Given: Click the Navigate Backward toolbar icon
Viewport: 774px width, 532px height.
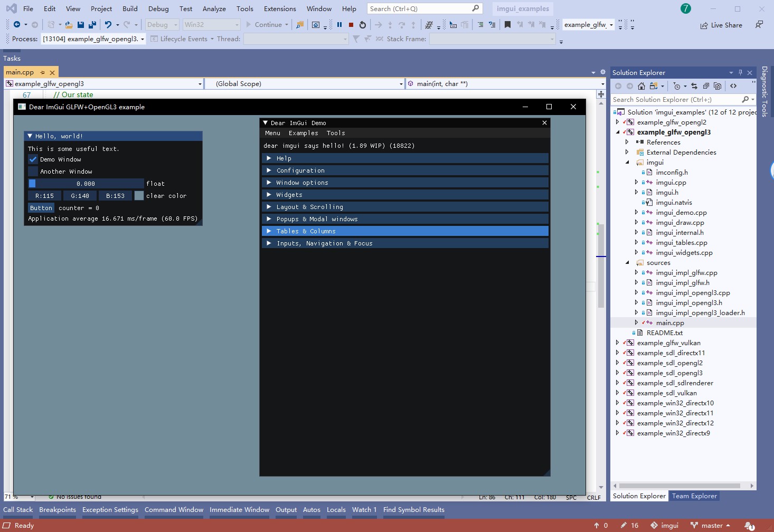Looking at the screenshot, I should coord(17,25).
